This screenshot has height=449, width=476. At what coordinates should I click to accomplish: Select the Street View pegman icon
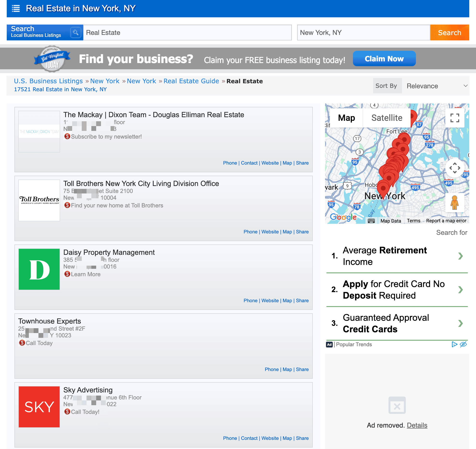point(454,203)
